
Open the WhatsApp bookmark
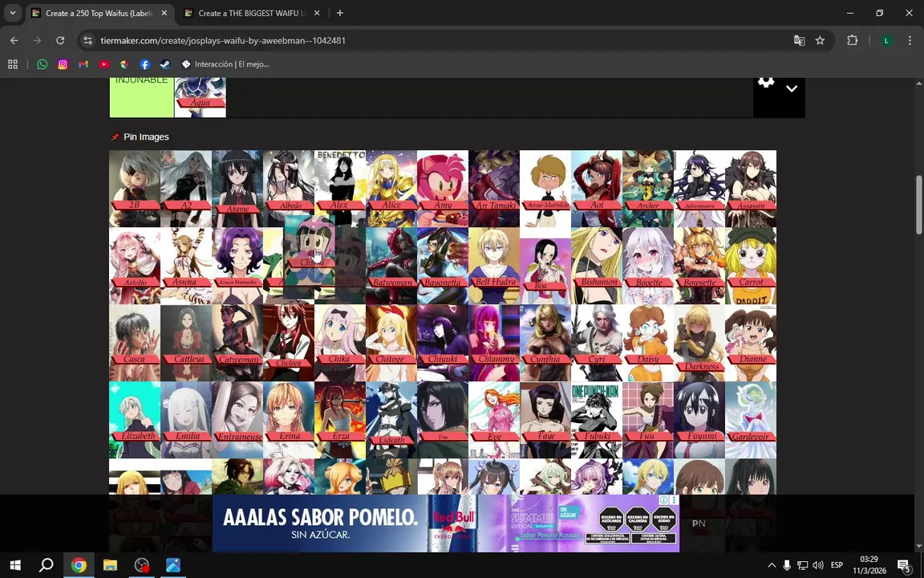pyautogui.click(x=42, y=64)
